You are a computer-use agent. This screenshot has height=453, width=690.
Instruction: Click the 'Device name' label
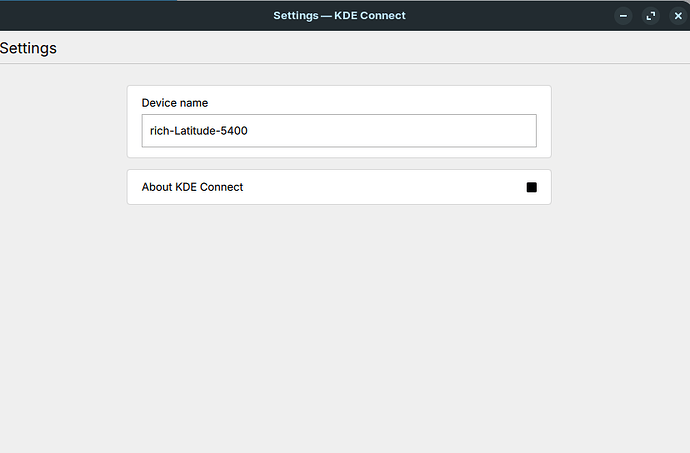click(x=175, y=103)
